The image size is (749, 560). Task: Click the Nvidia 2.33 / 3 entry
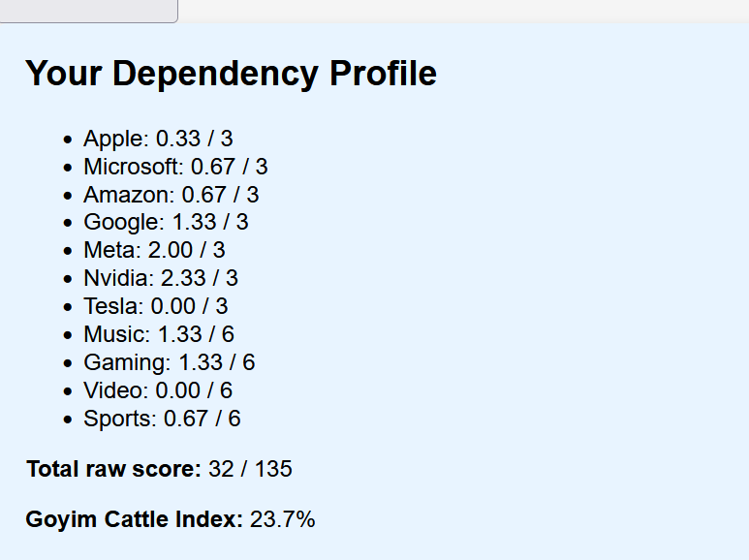pyautogui.click(x=160, y=279)
